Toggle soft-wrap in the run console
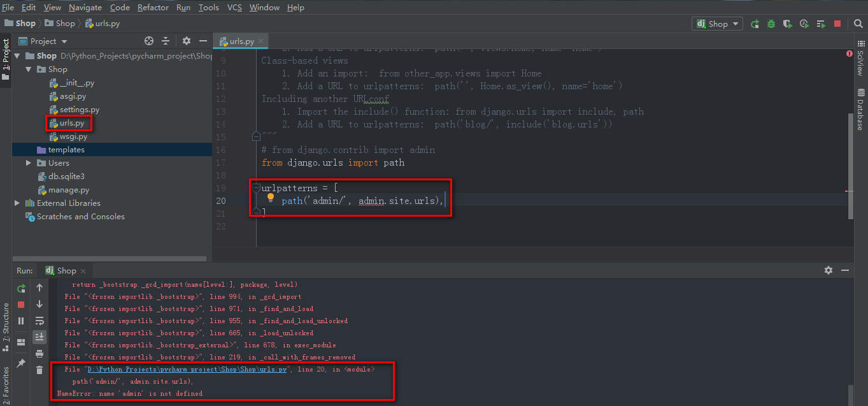 (39, 319)
